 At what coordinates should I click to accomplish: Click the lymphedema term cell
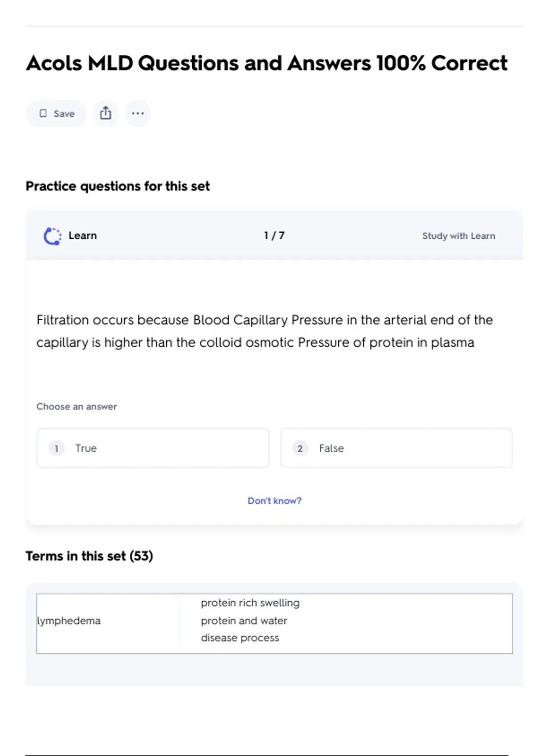pyautogui.click(x=69, y=621)
